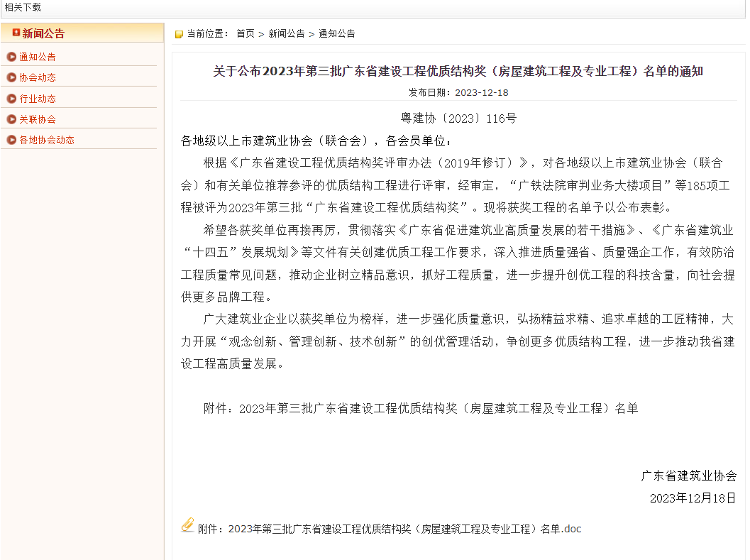The height and width of the screenshot is (560, 750).
Task: Open 通知公告 in the breadcrumb
Action: click(x=337, y=33)
